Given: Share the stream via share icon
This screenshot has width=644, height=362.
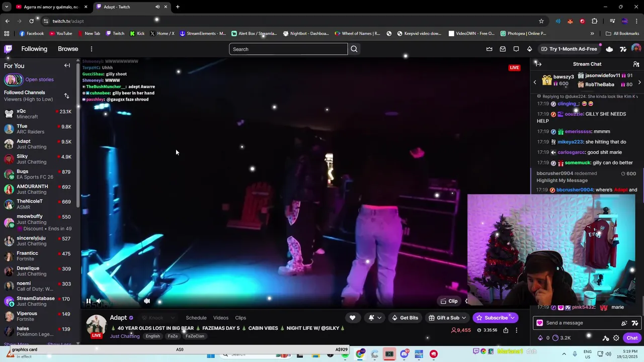Looking at the screenshot, I should point(506,330).
